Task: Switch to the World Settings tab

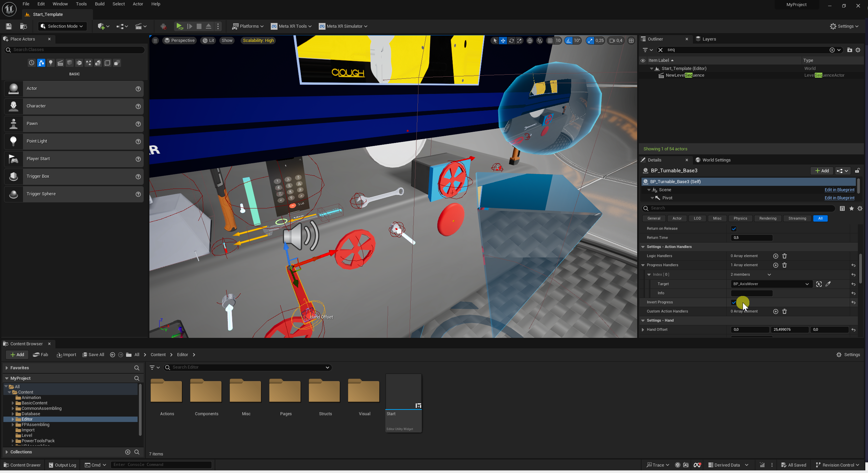Action: tap(716, 160)
